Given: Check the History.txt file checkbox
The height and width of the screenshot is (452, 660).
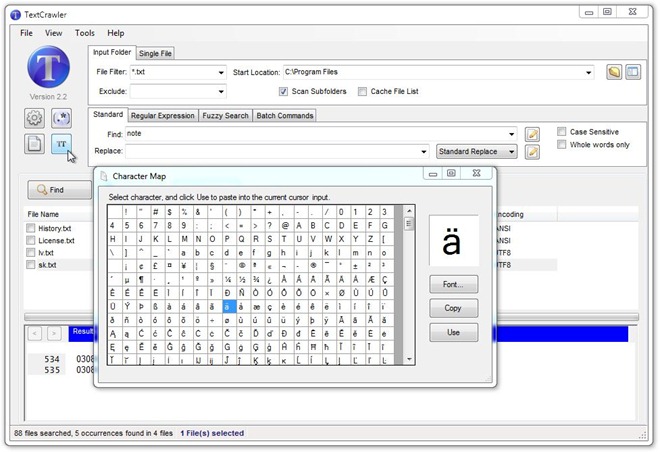Looking at the screenshot, I should click(30, 228).
